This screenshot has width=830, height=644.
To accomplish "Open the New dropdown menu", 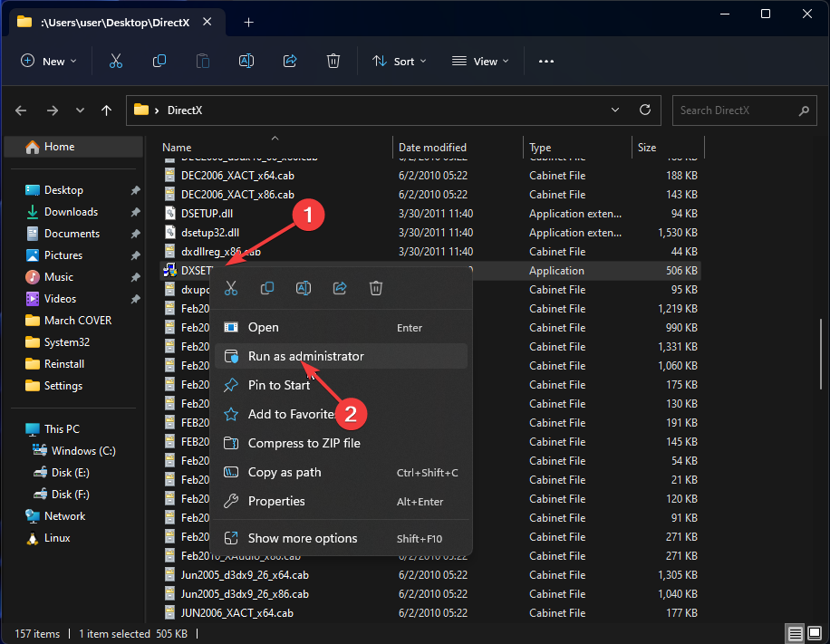I will click(49, 62).
